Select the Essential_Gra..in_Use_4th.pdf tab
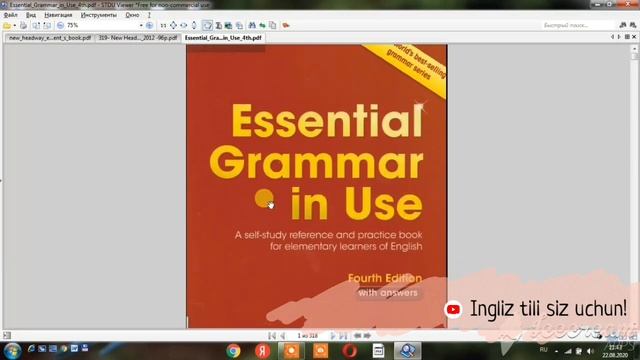This screenshot has width=640, height=360. tap(223, 38)
